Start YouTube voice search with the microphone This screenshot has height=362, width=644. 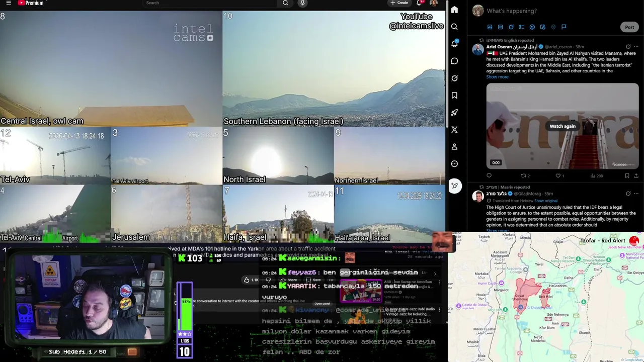point(302,3)
